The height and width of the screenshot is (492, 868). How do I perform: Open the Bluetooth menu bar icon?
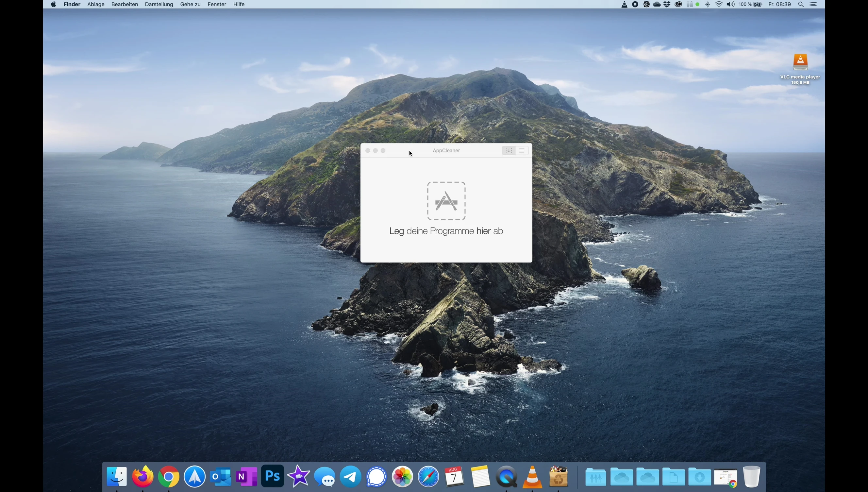708,4
